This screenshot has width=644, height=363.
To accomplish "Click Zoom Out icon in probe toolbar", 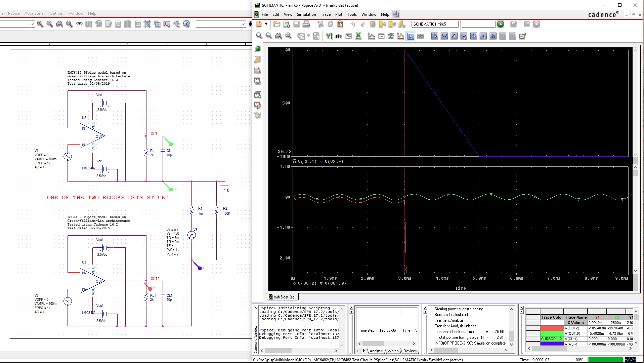I will click(269, 36).
